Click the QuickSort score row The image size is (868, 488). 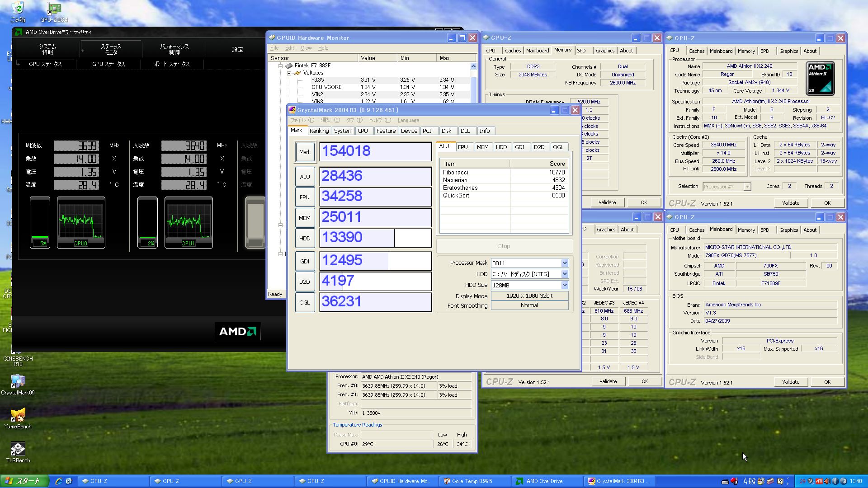pos(504,195)
